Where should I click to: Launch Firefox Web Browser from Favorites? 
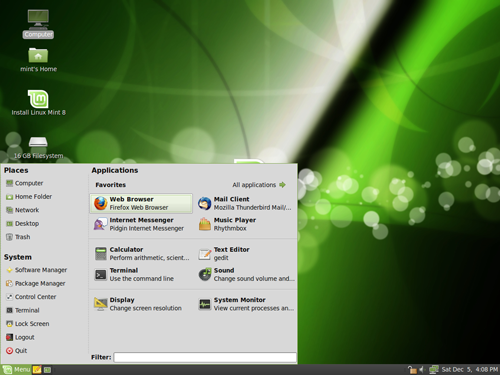click(141, 203)
